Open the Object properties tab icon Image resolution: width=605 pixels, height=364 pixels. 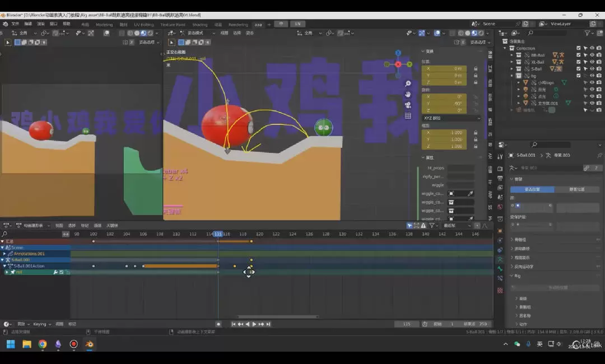point(500,231)
